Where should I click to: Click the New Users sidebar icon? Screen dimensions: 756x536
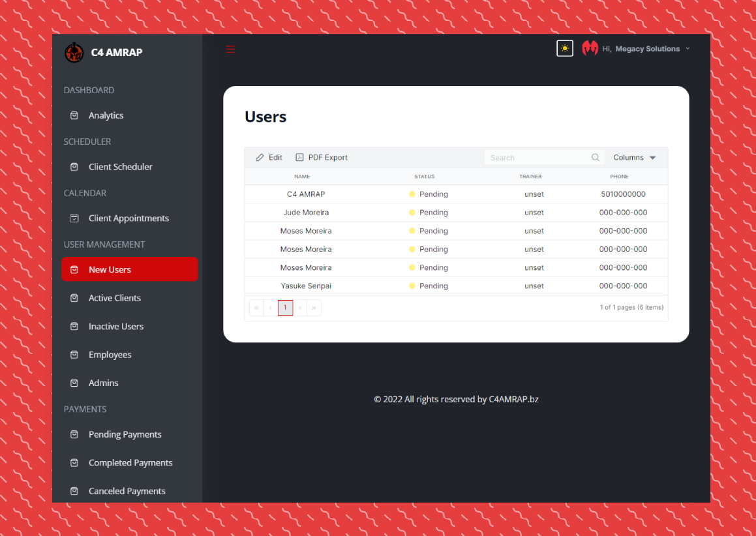[x=74, y=269]
